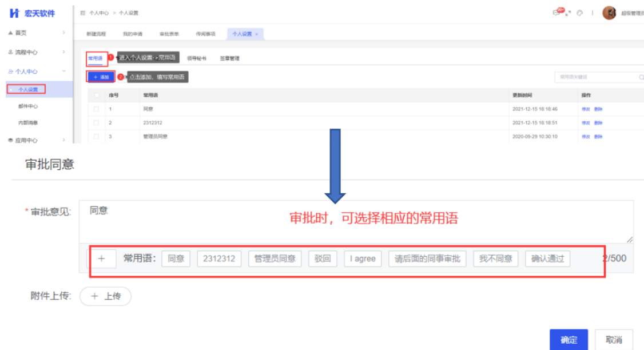Click the 个人设置 breadcrumb
Image resolution: width=644 pixels, height=350 pixels.
[x=129, y=13]
